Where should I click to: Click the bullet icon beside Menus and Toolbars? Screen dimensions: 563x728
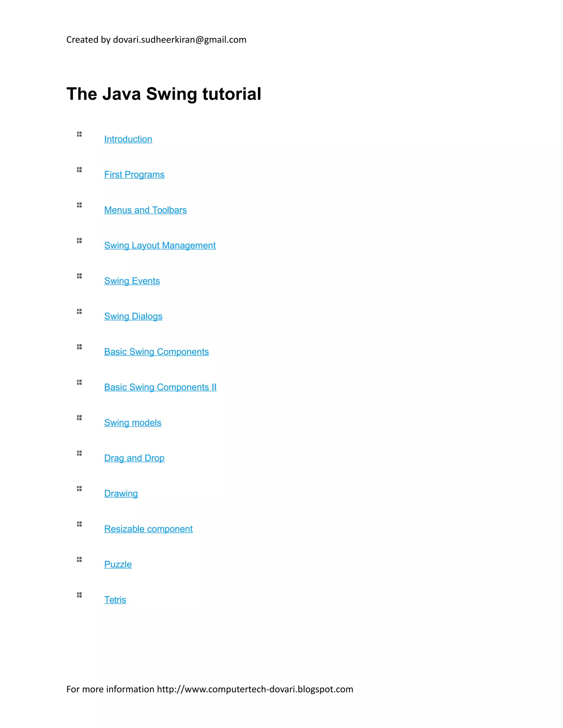coord(79,205)
